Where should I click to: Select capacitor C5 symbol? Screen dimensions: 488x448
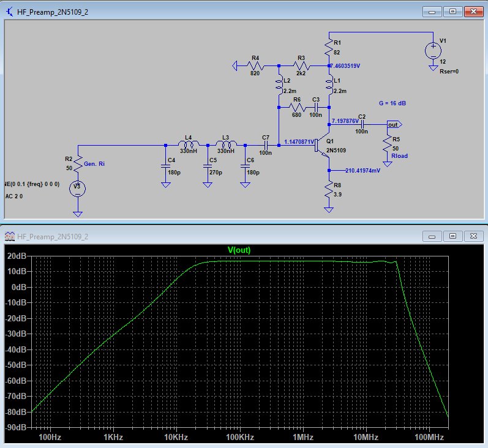tap(208, 166)
